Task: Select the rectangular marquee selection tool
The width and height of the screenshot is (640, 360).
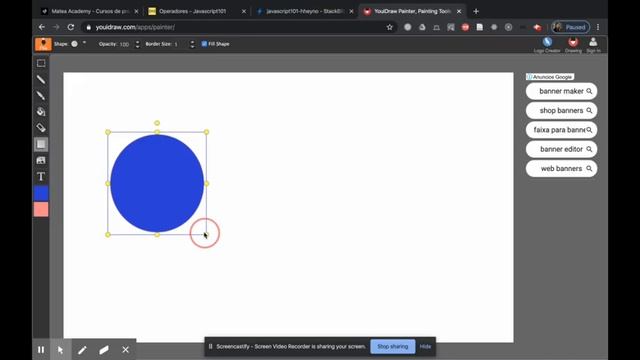Action: pyautogui.click(x=41, y=63)
